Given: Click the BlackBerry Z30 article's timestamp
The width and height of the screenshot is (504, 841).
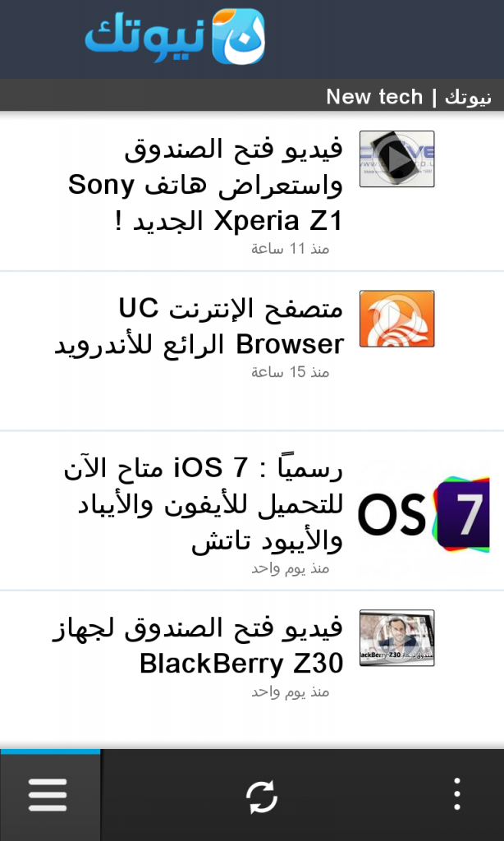Looking at the screenshot, I should [290, 692].
